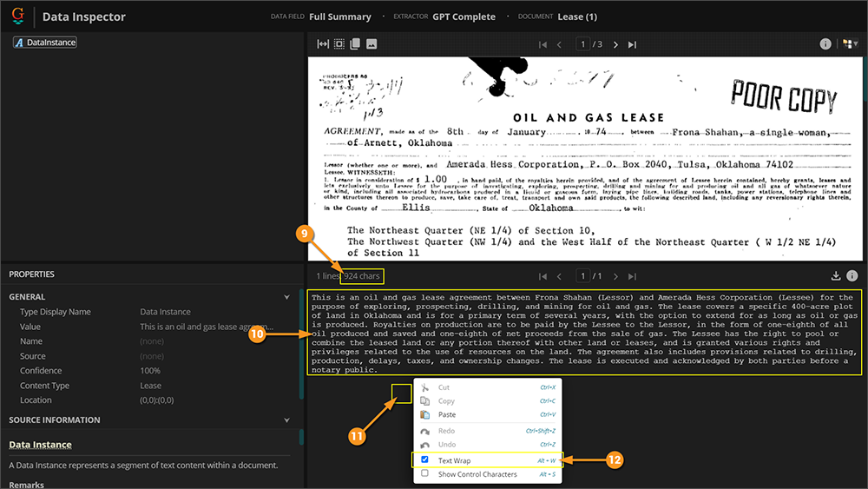Screen dimensions: 868x489
Task: Collapse the SOURCE INFORMATION section
Action: click(x=286, y=420)
